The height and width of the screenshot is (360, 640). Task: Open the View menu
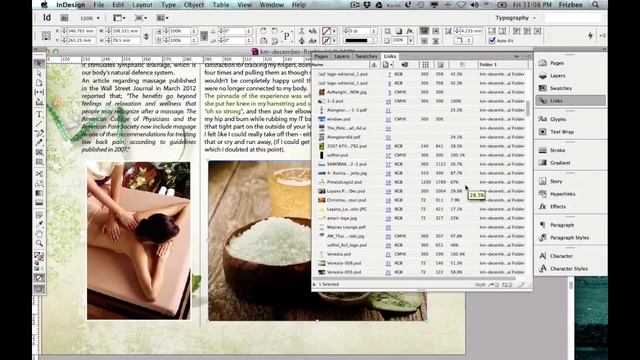coord(244,5)
